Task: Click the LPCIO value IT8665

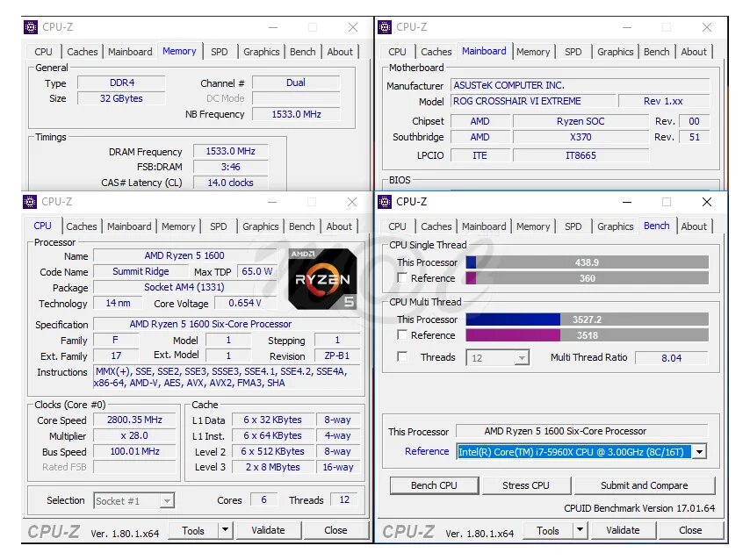Action: 581,155
